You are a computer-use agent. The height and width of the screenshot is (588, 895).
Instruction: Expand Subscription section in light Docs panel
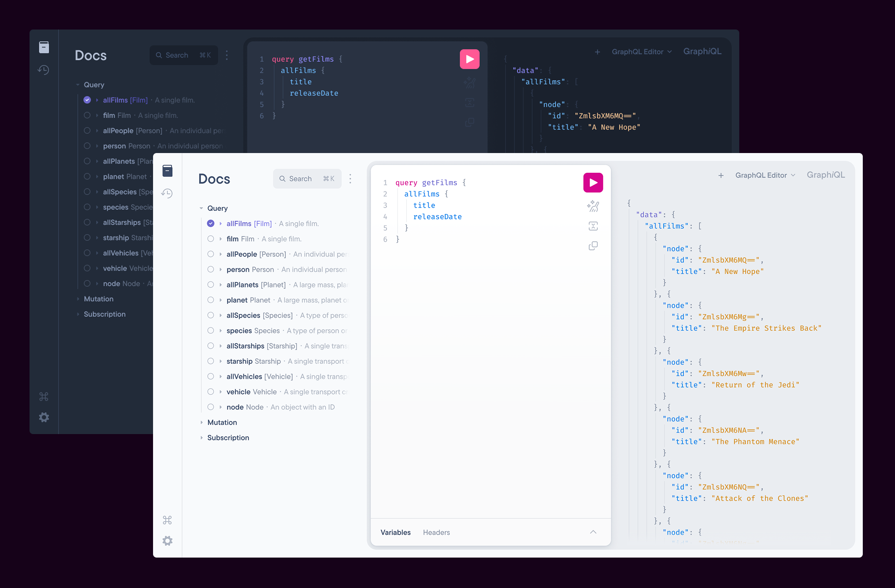pos(201,438)
